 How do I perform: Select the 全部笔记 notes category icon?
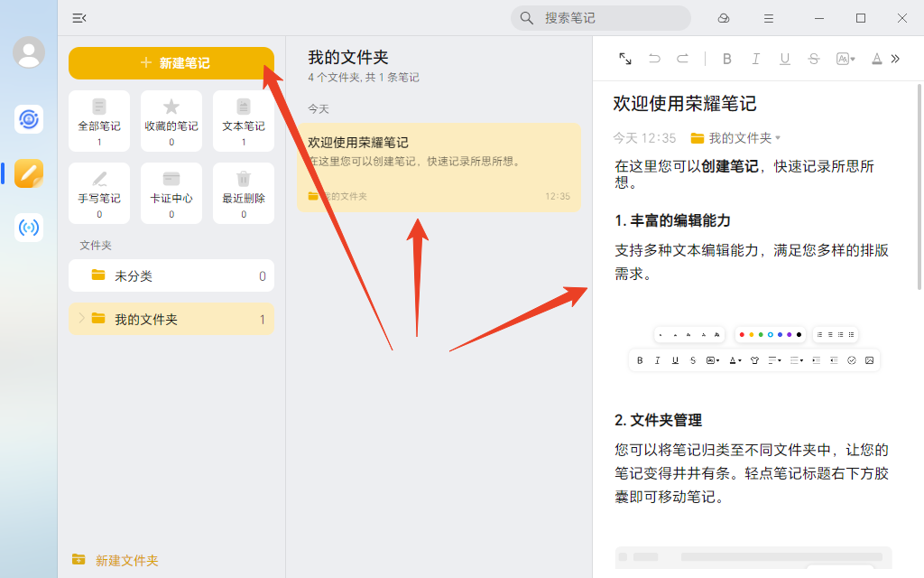pos(99,120)
